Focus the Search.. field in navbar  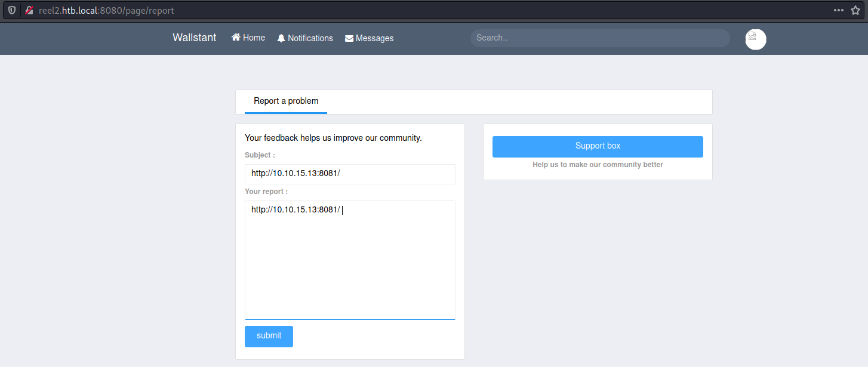pos(599,38)
